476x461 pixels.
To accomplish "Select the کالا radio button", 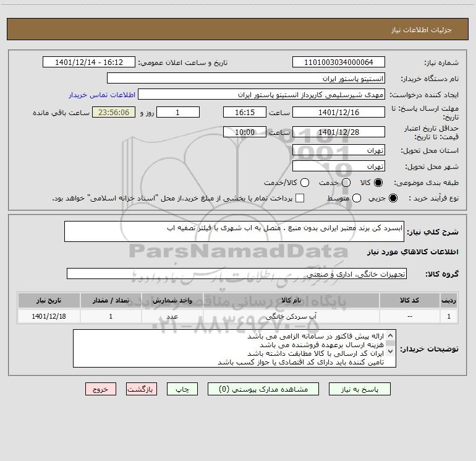I will tap(378, 183).
